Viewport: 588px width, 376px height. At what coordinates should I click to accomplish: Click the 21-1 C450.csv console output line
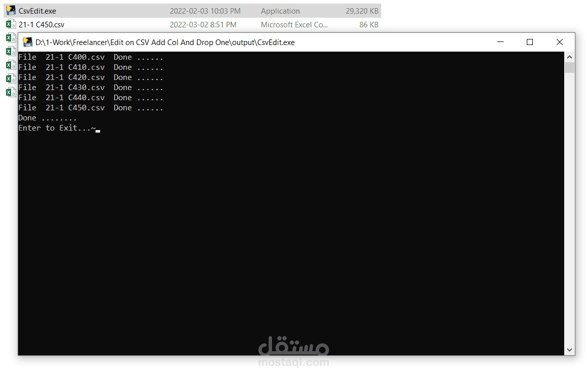coord(91,108)
